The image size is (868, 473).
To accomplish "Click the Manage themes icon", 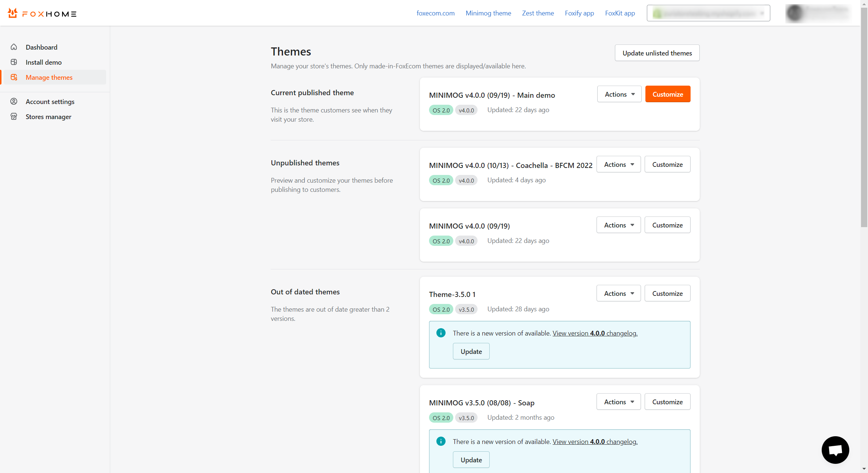I will tap(14, 77).
